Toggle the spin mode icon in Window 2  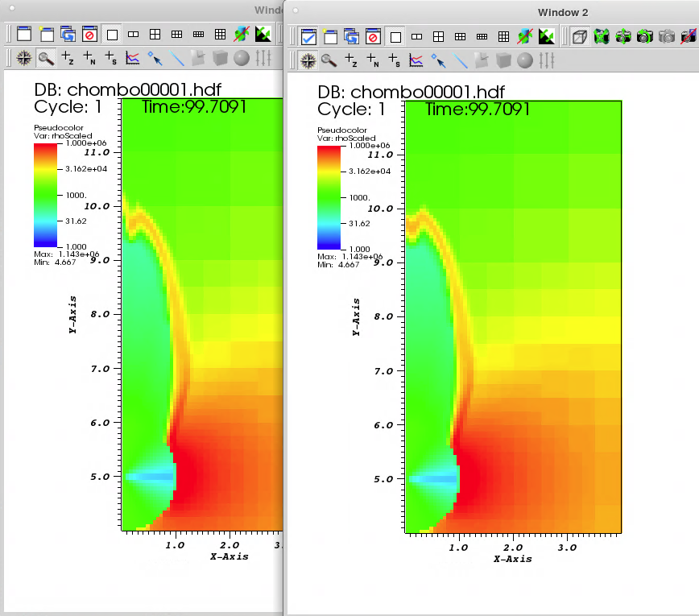click(x=525, y=36)
